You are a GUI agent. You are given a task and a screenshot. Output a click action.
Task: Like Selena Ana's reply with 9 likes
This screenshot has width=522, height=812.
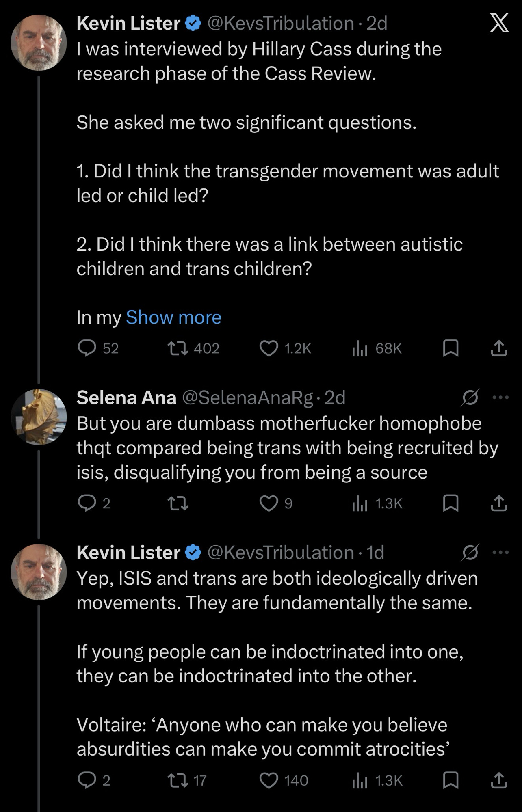coord(269,503)
